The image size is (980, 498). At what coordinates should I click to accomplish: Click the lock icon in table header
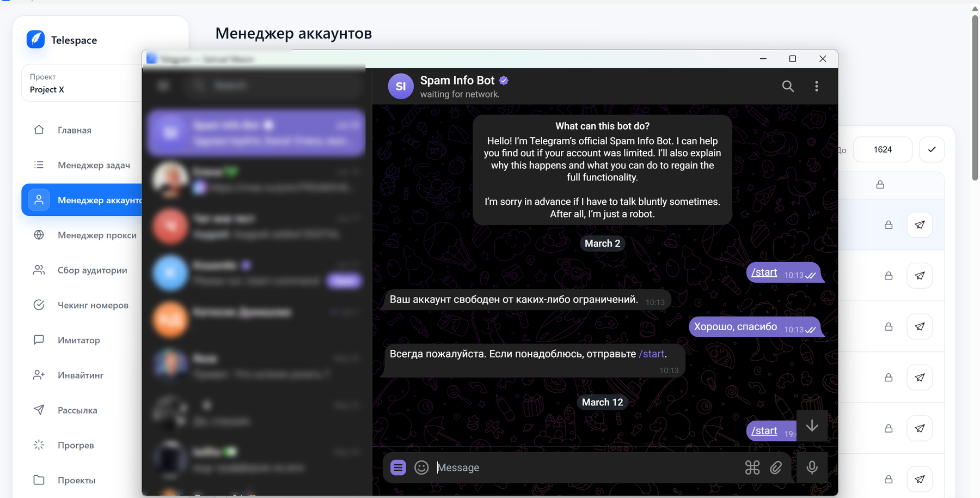(880, 185)
